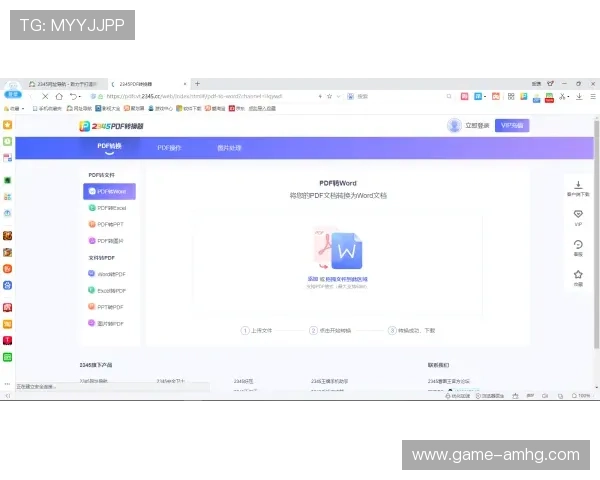Screen dimensions: 600x480
Task: Click the scissors screenshot tool icon
Action: tap(562, 96)
